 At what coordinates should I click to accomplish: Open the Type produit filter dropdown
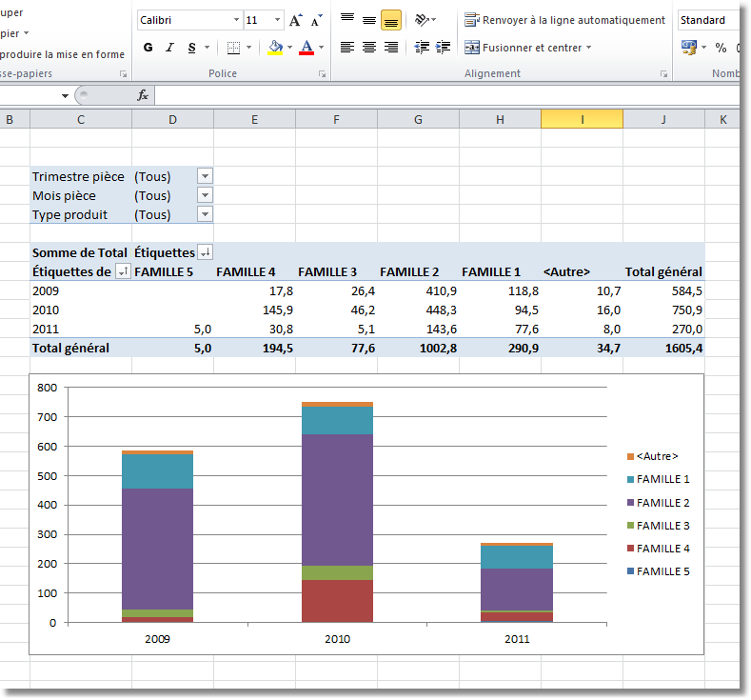tap(205, 214)
